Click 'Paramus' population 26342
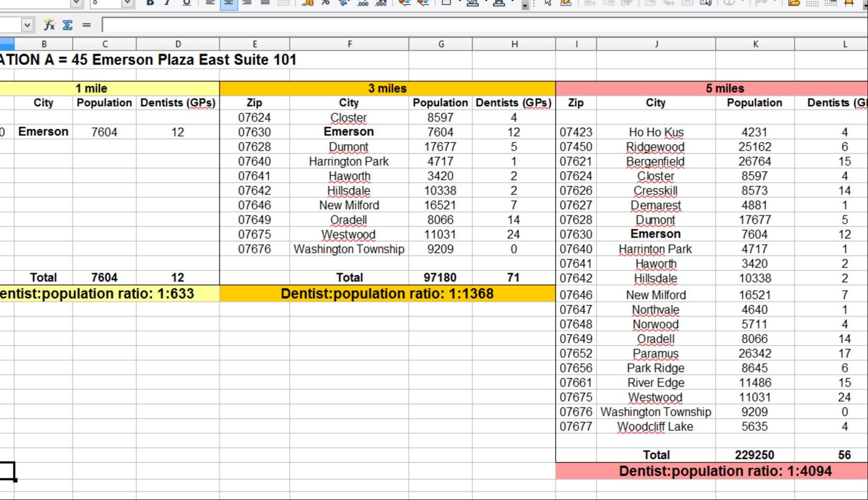This screenshot has height=500, width=868. click(x=755, y=353)
